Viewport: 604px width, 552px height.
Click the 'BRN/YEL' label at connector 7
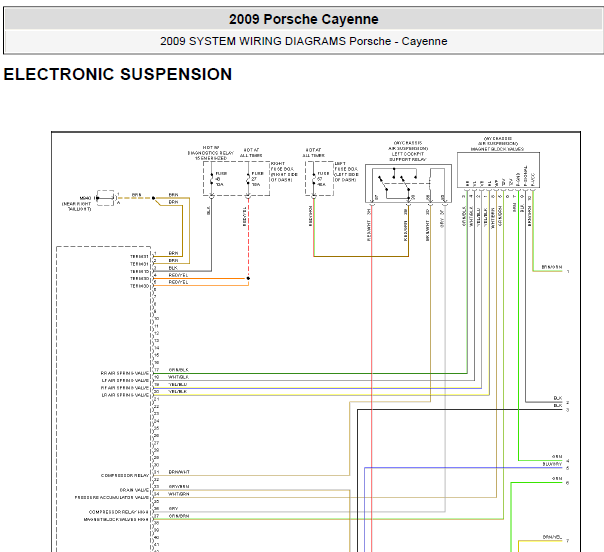[x=552, y=537]
